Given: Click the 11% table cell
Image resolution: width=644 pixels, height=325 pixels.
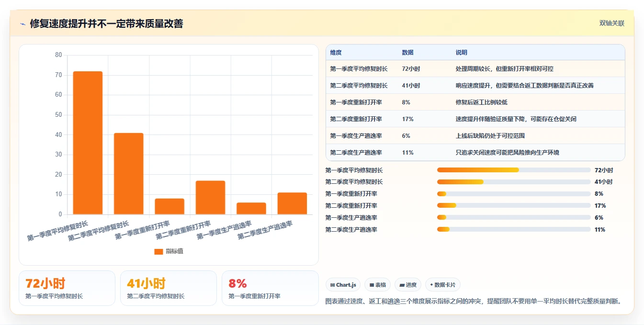Looking at the screenshot, I should coord(407,153).
